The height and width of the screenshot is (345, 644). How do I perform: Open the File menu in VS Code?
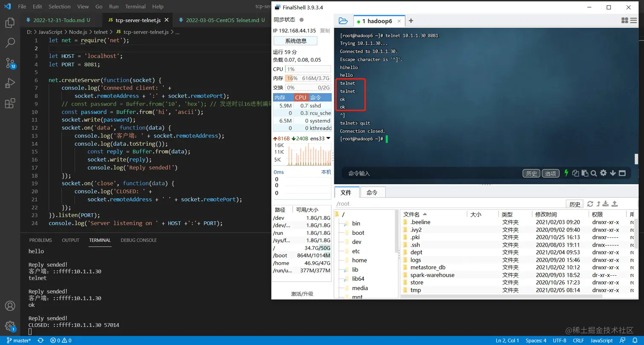(x=22, y=7)
